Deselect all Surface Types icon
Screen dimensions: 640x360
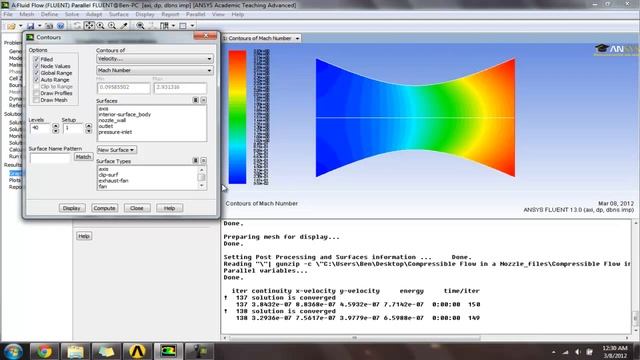pos(203,161)
